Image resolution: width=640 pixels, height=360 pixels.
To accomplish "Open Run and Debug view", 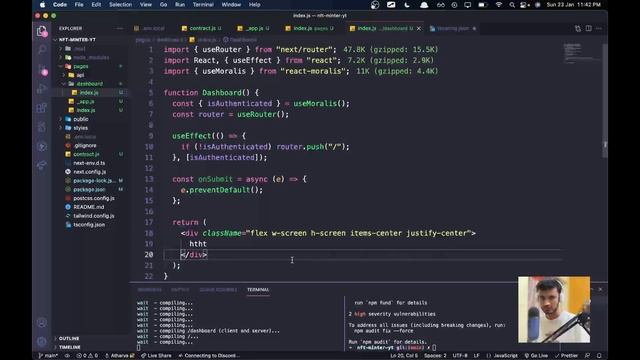I will tap(42, 89).
